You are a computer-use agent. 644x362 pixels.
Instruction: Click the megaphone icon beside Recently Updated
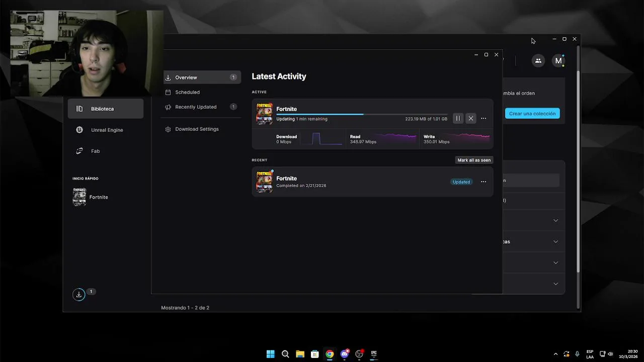(x=168, y=107)
